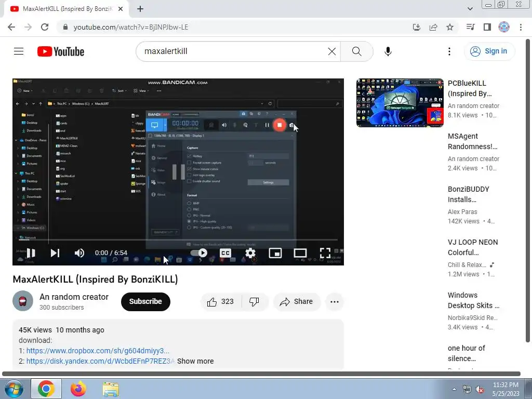Open the one hour of silence video
Screen dimensions: 532x399
pyautogui.click(x=466, y=353)
